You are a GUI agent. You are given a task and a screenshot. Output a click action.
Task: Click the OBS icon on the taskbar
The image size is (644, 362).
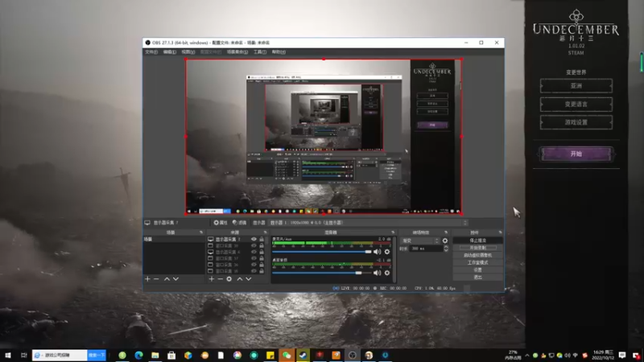click(353, 355)
